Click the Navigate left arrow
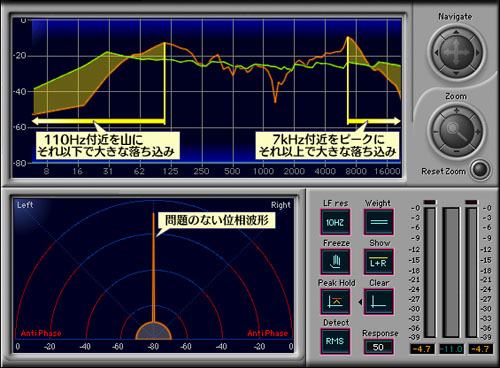Screen dimensions: 500x368 [436, 53]
